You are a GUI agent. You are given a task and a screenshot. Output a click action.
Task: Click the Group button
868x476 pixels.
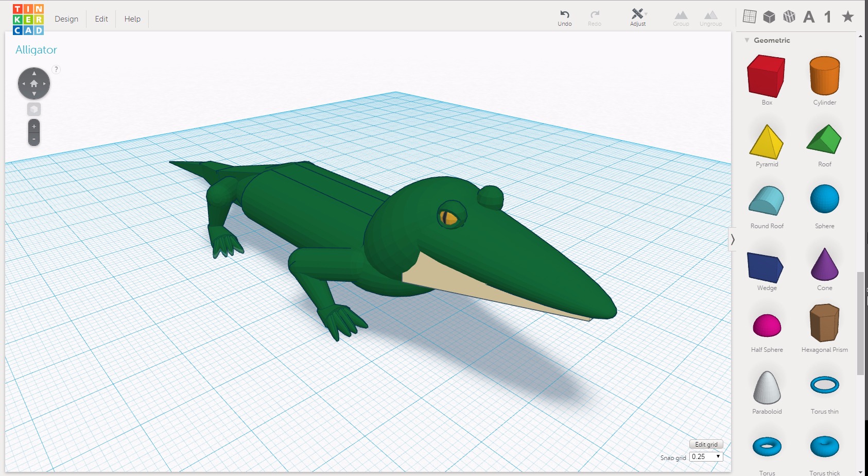681,18
